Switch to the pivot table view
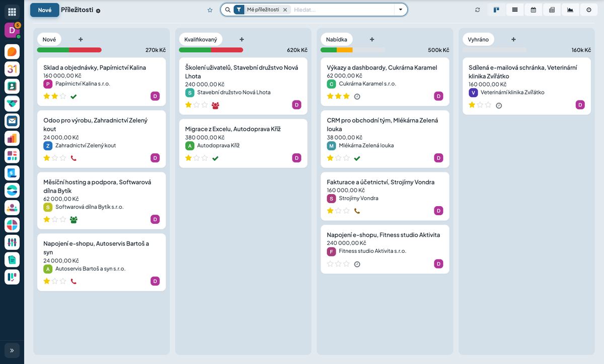This screenshot has width=604, height=364. tap(552, 10)
